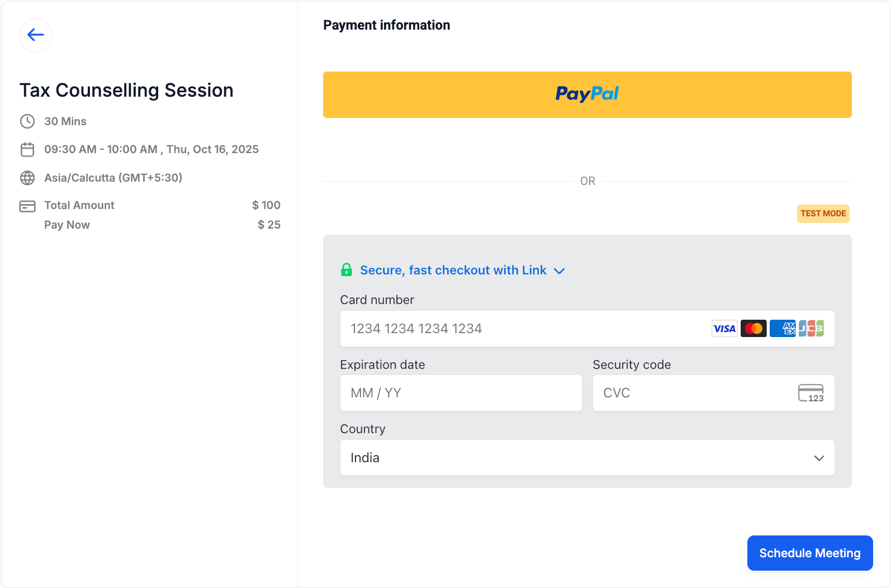This screenshot has width=891, height=588.
Task: Click the credit card icon beside Total Amount
Action: (27, 206)
